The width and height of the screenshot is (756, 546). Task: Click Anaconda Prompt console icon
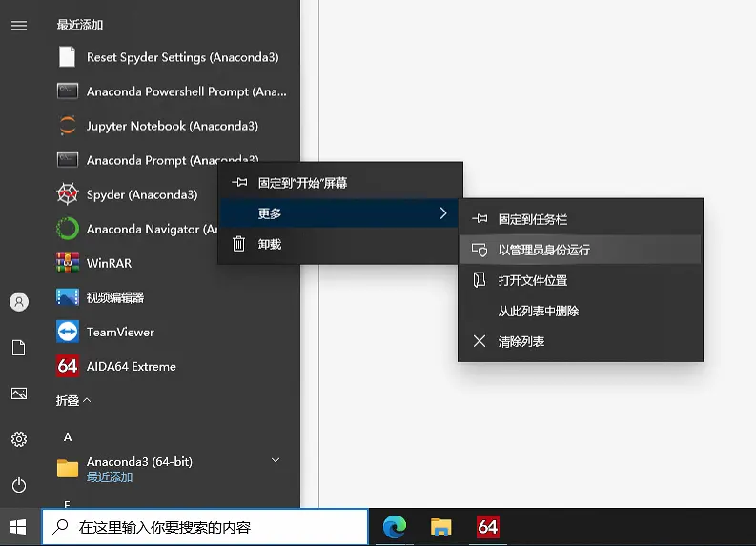click(x=68, y=160)
